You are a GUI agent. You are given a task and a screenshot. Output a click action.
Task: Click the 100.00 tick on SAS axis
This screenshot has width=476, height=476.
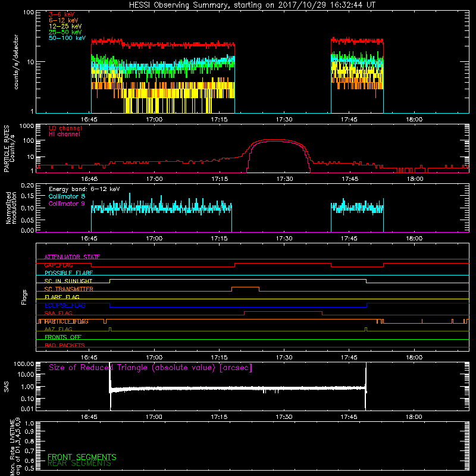(24, 364)
